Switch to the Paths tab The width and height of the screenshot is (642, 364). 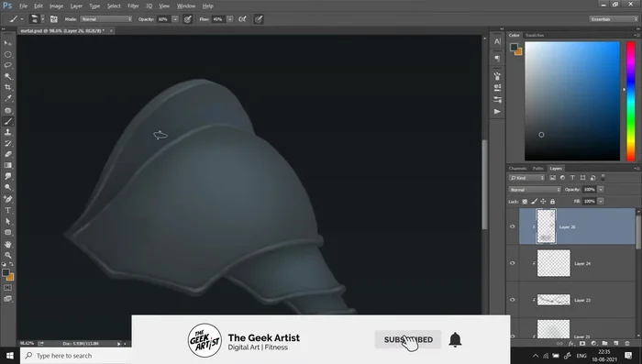538,169
